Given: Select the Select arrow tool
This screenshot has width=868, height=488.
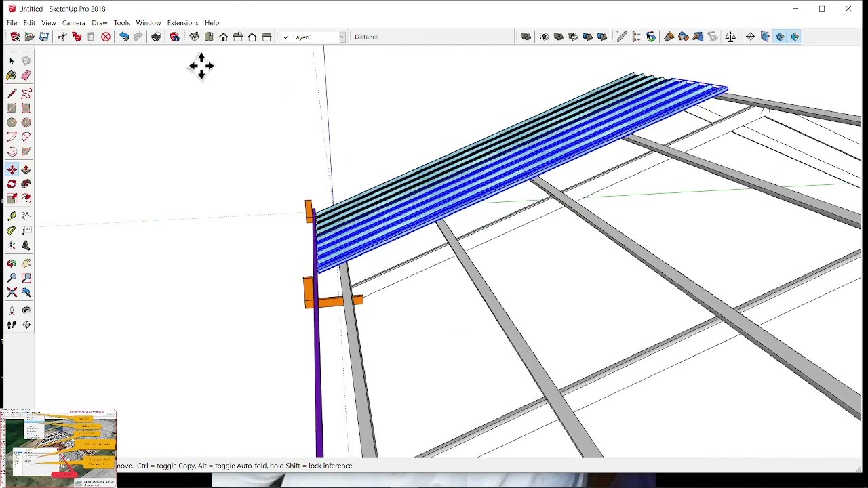Looking at the screenshot, I should (x=12, y=61).
